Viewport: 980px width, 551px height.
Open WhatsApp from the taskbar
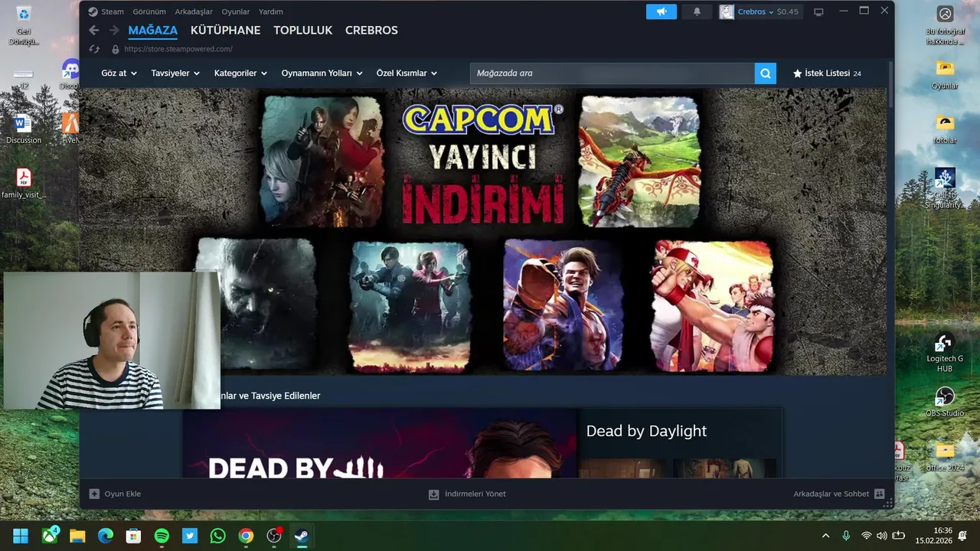[x=217, y=536]
